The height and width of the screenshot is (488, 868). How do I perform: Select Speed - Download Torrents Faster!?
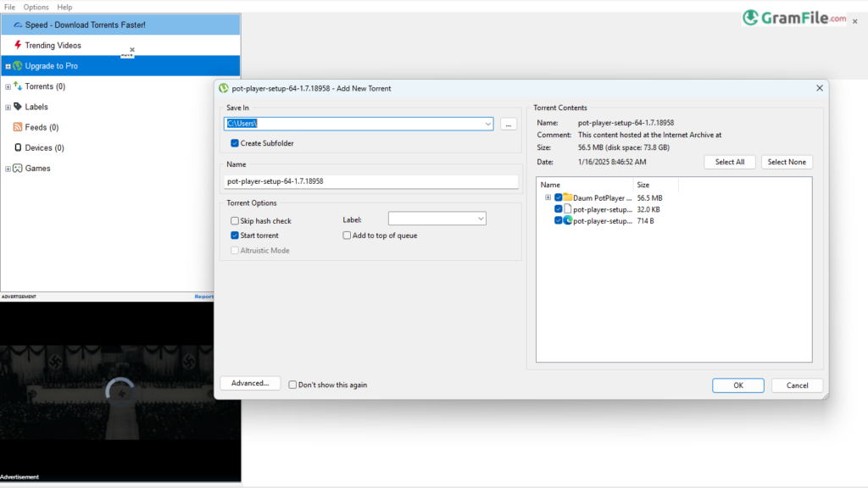[x=120, y=25]
